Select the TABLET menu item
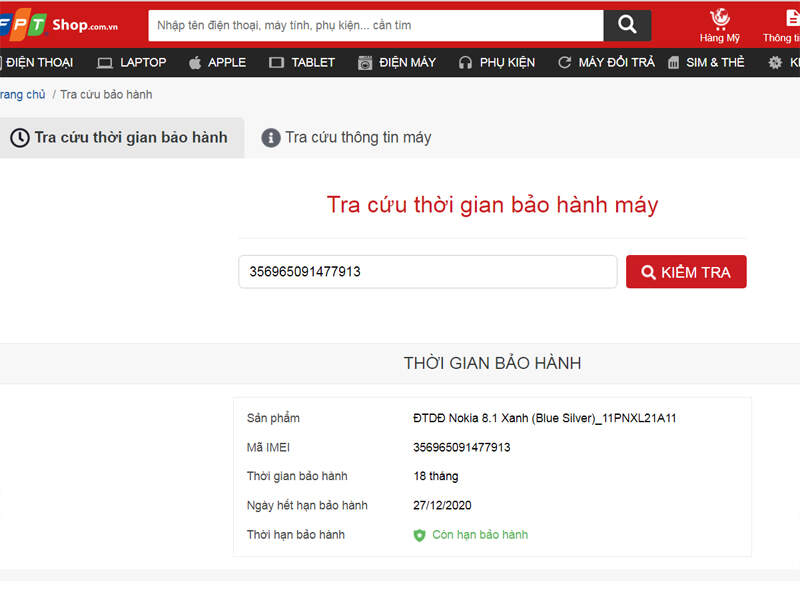The image size is (800, 600). [302, 62]
